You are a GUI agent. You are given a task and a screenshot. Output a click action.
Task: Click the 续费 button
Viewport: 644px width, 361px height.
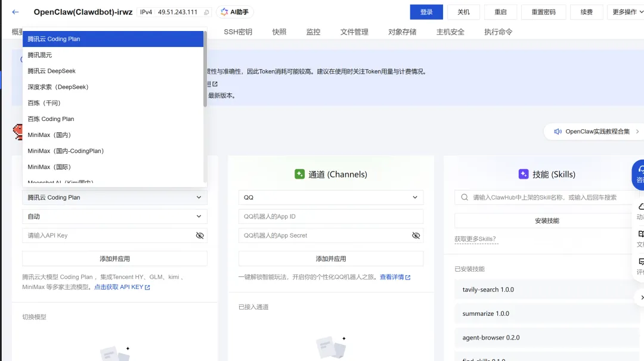(587, 12)
